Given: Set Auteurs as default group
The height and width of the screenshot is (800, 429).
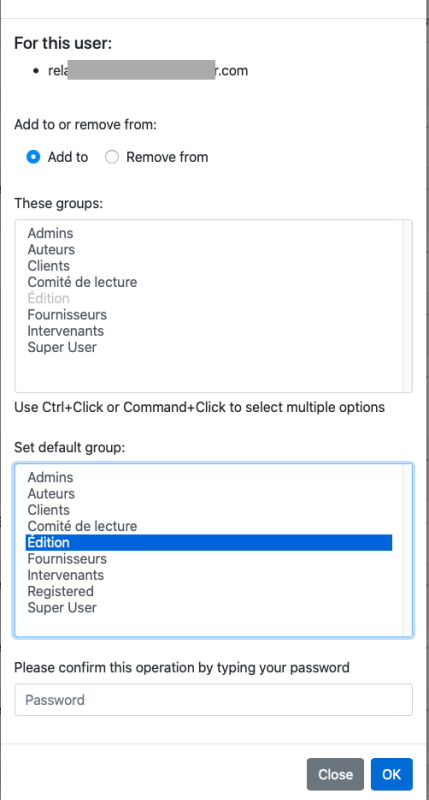Looking at the screenshot, I should (209, 494).
